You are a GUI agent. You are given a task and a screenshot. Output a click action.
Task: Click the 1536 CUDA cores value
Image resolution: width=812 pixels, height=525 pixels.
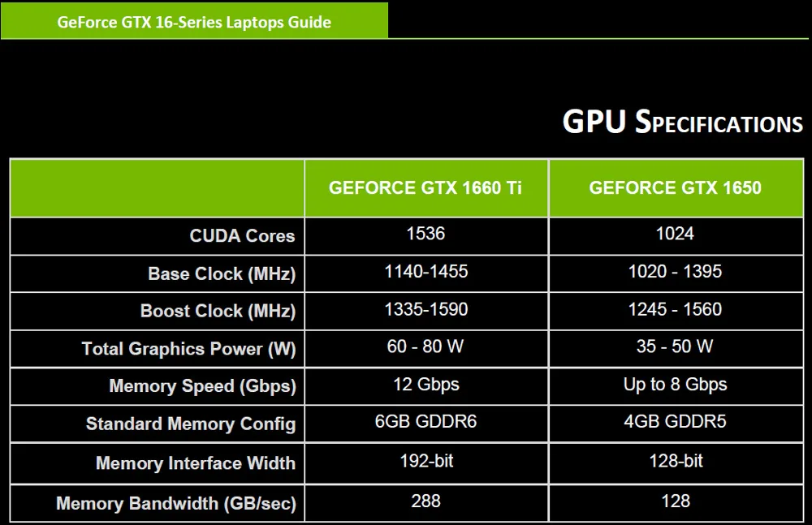[x=425, y=234]
